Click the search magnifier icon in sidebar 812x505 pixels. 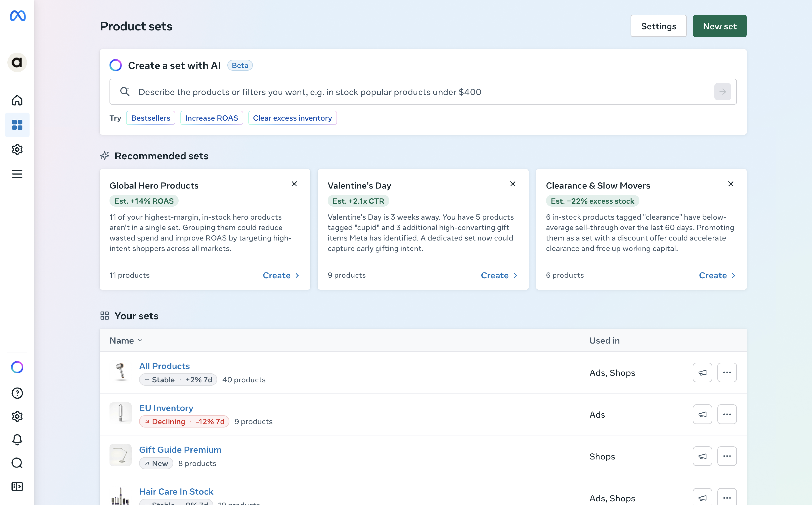pyautogui.click(x=17, y=463)
